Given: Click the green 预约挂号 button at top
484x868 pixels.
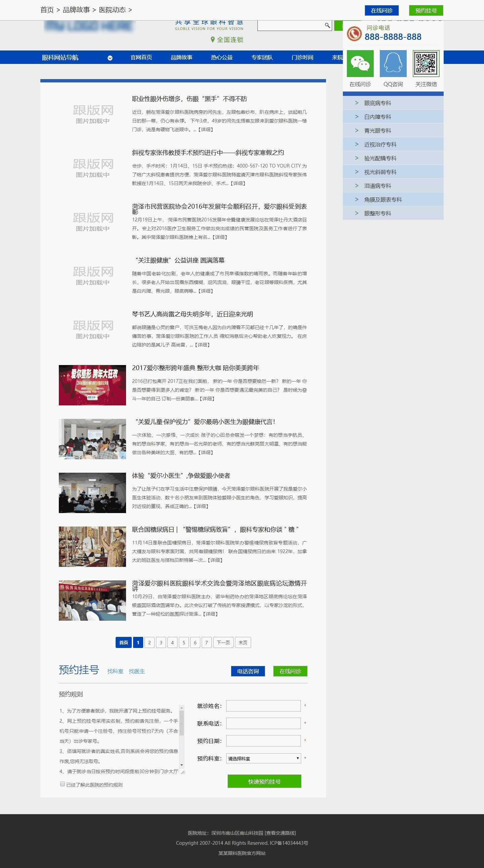Looking at the screenshot, I should pos(426,10).
